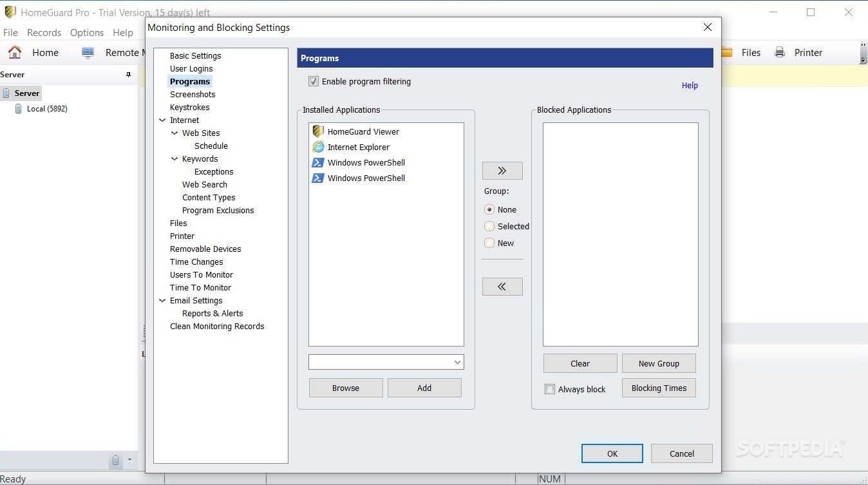This screenshot has height=485, width=868.
Task: Select Time Changes in settings tree
Action: (x=196, y=262)
